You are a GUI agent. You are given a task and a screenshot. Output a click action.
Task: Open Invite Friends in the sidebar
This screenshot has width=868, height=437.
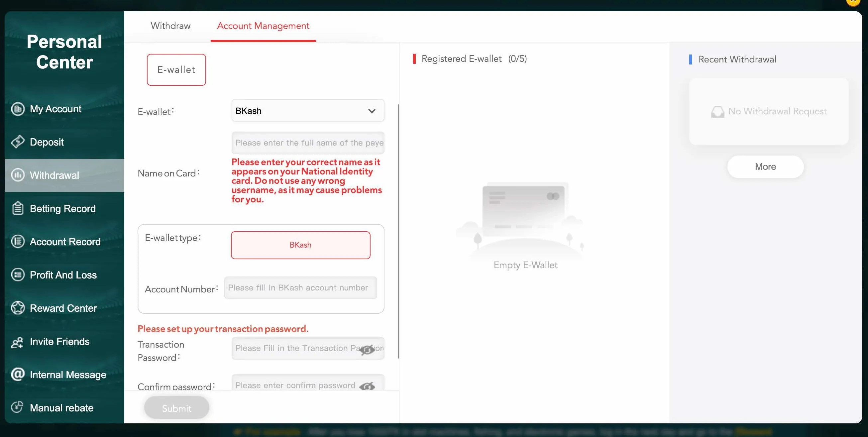coord(64,341)
